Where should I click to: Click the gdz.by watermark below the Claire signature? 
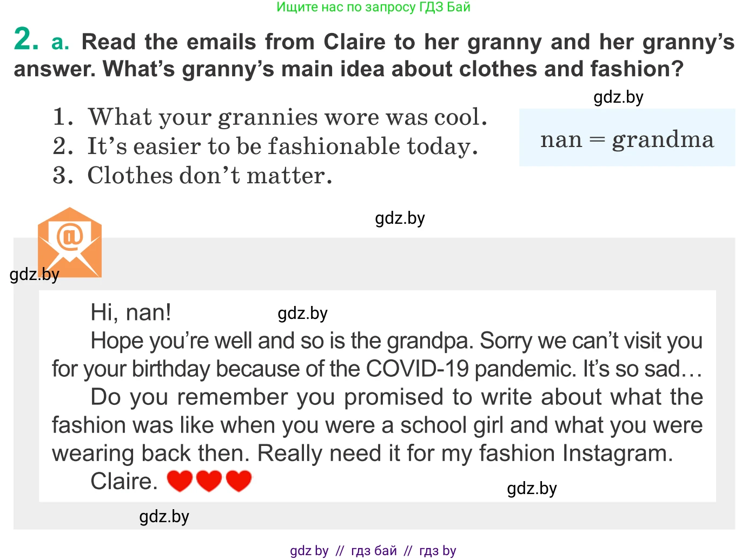(164, 517)
